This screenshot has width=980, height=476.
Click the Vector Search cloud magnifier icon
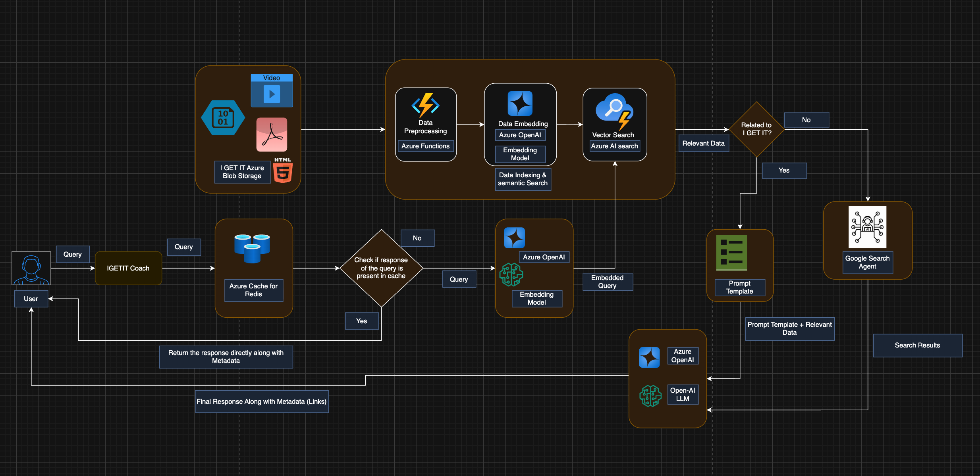(614, 111)
